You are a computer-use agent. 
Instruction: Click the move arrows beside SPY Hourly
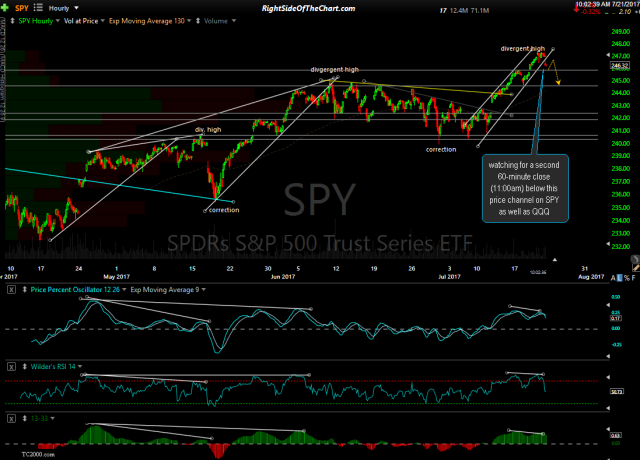(x=12, y=21)
